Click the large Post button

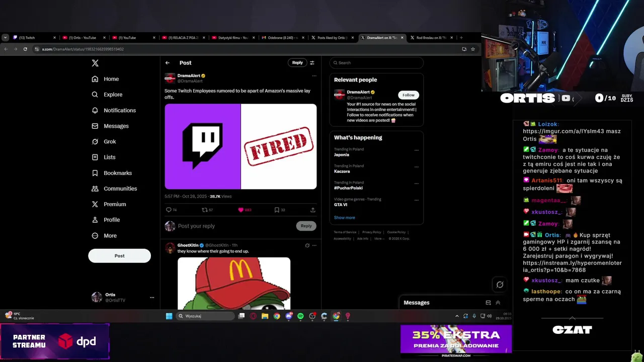[119, 255]
